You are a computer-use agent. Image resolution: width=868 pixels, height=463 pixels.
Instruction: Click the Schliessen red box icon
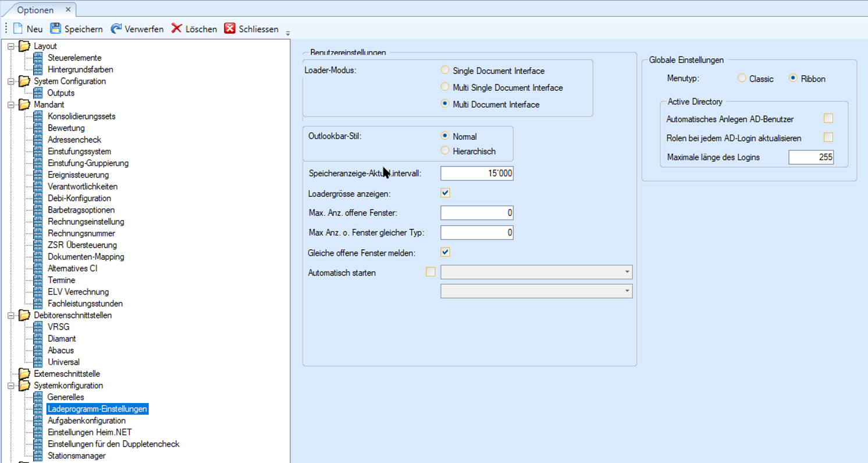(x=230, y=29)
